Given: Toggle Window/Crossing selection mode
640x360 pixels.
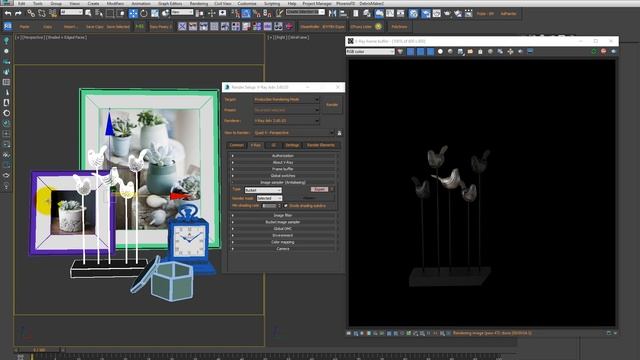Looking at the screenshot, I should click(121, 13).
